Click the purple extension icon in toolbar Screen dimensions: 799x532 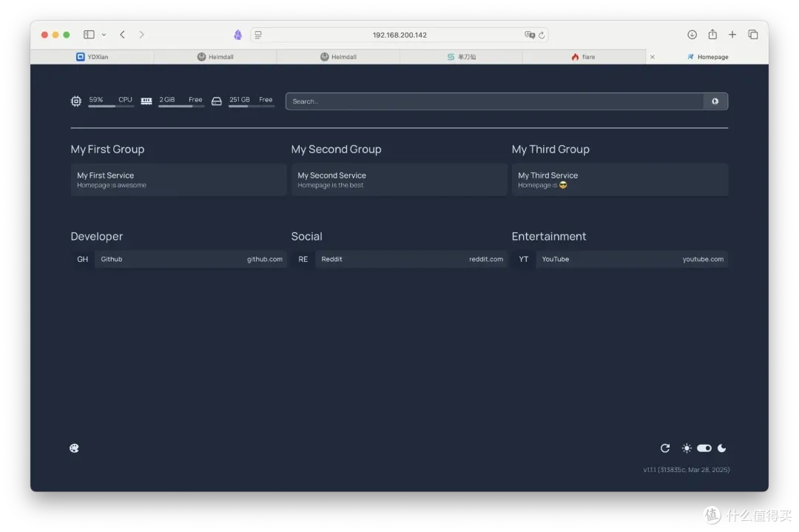(238, 35)
